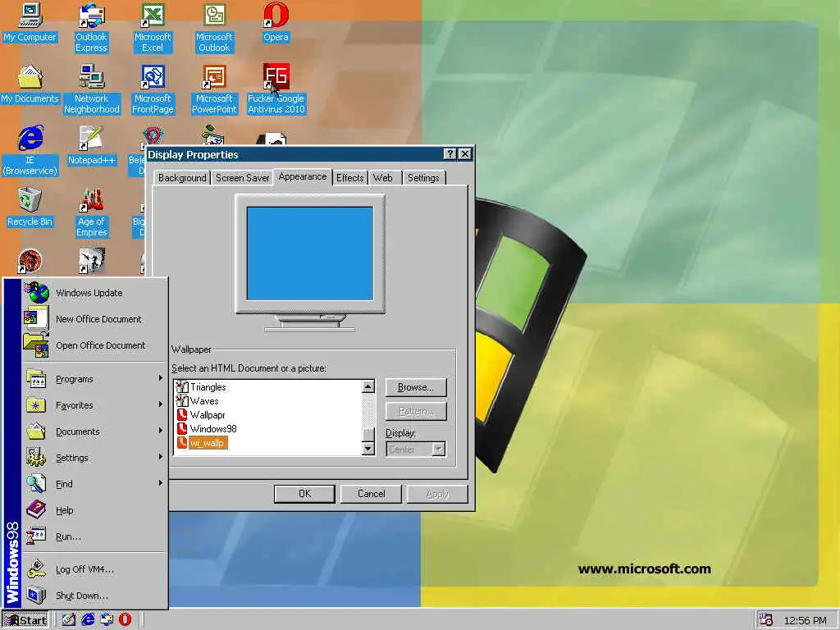Click the taskbar clock showing 12:56 PM

tap(805, 620)
